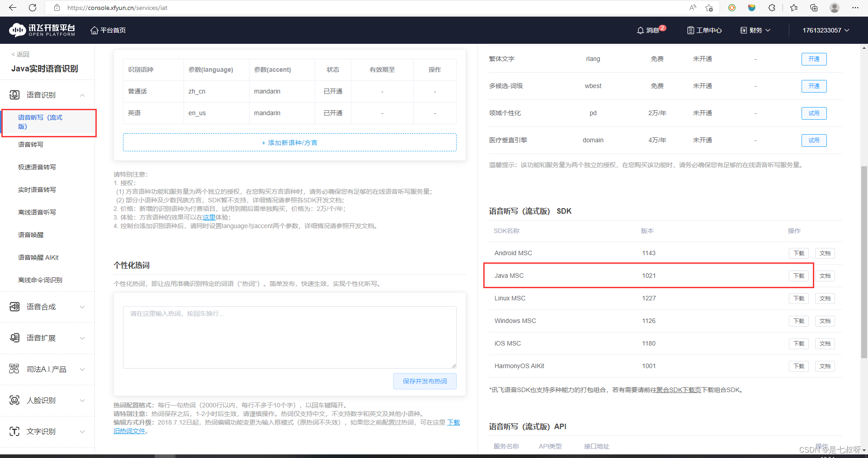Go back with browser back arrow

click(x=13, y=8)
